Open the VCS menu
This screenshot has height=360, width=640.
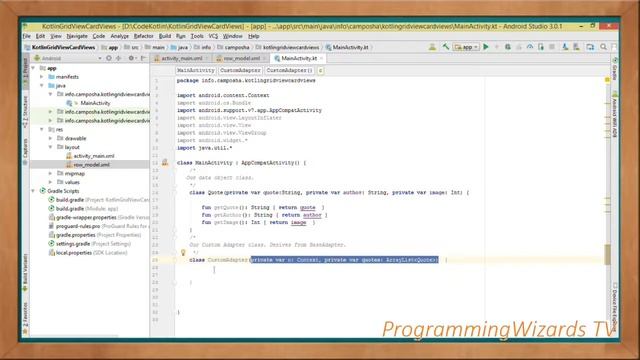tap(213, 36)
